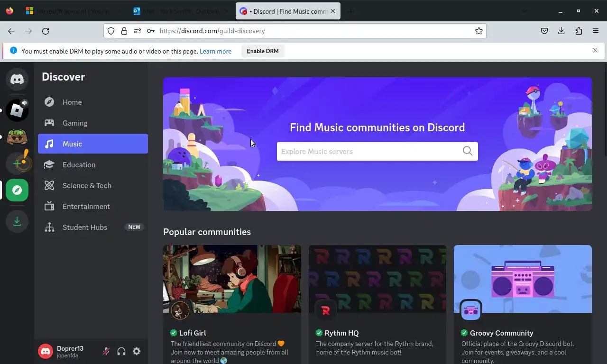Click the Doprer13 username in user panel

point(70,348)
